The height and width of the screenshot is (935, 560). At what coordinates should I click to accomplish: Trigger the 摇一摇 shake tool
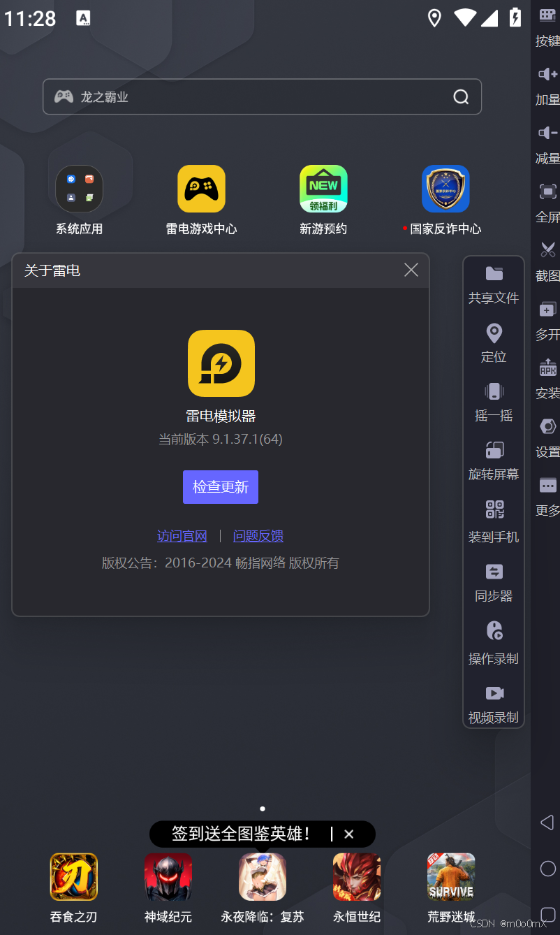(494, 402)
